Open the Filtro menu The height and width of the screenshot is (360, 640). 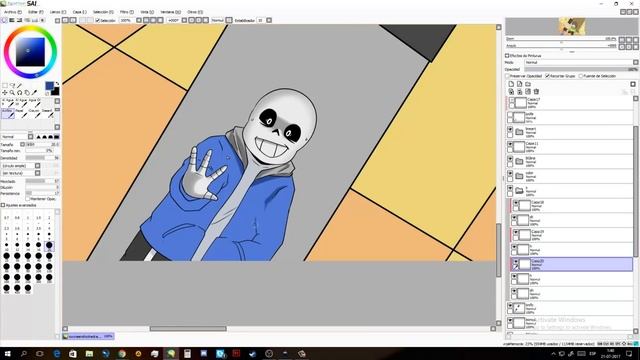pyautogui.click(x=127, y=12)
